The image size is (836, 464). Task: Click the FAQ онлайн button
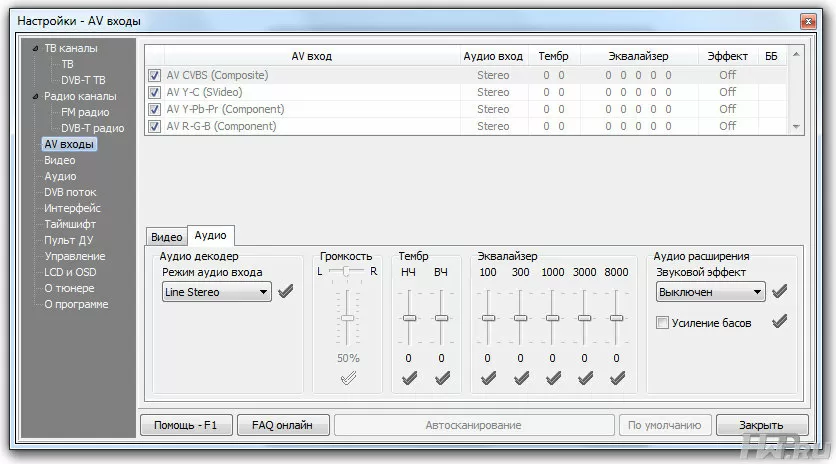tap(283, 425)
